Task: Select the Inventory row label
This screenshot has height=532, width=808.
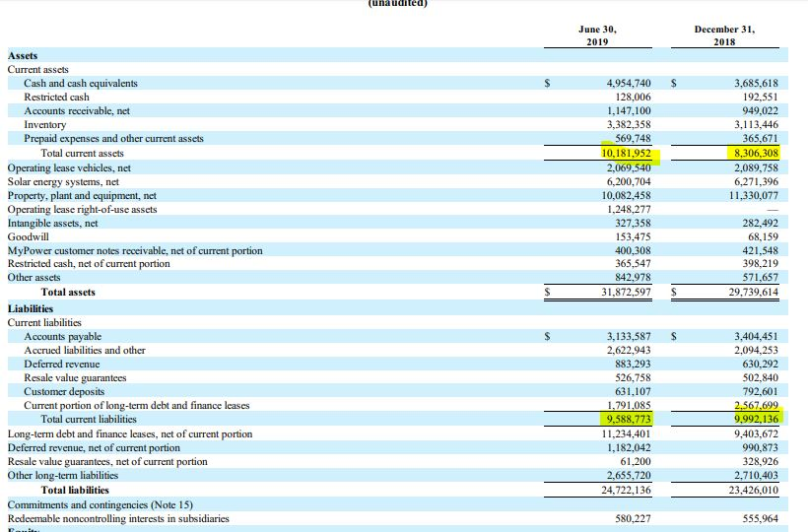Action: click(45, 125)
